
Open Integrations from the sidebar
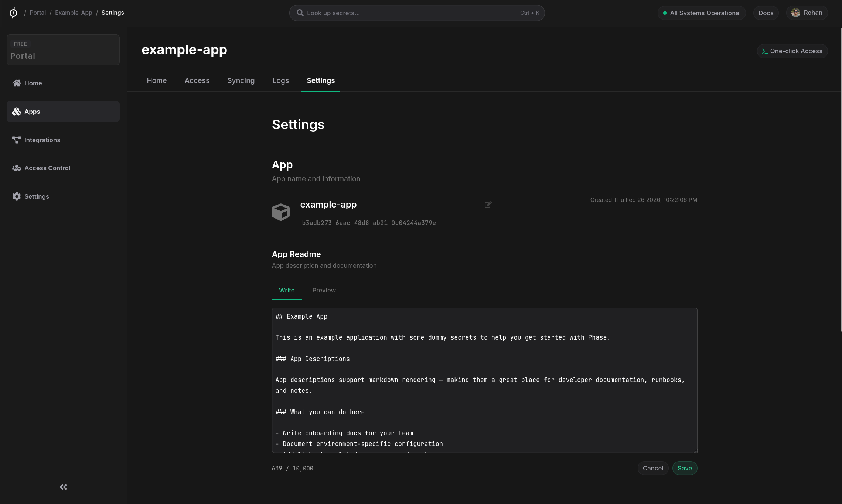(42, 140)
